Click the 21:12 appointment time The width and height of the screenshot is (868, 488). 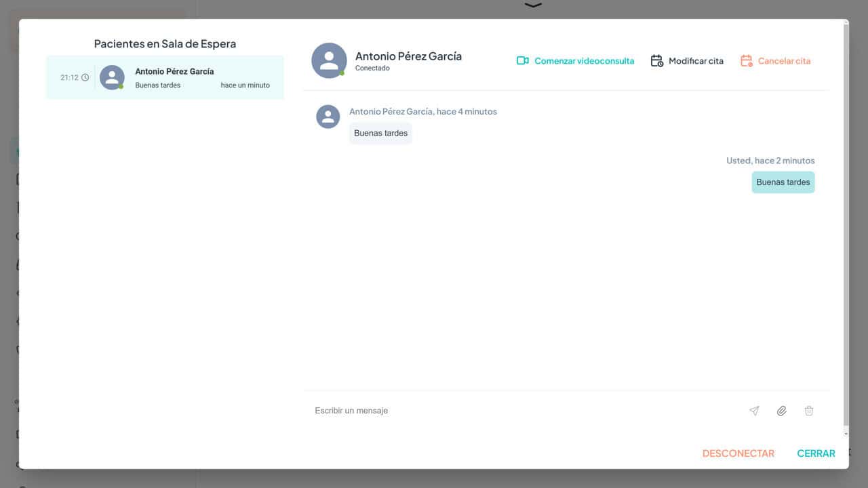click(69, 77)
